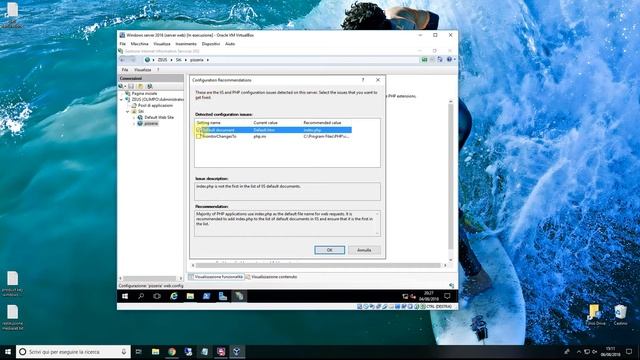Click IIS back navigation arrow
This screenshot has height=360, width=640.
[123, 60]
